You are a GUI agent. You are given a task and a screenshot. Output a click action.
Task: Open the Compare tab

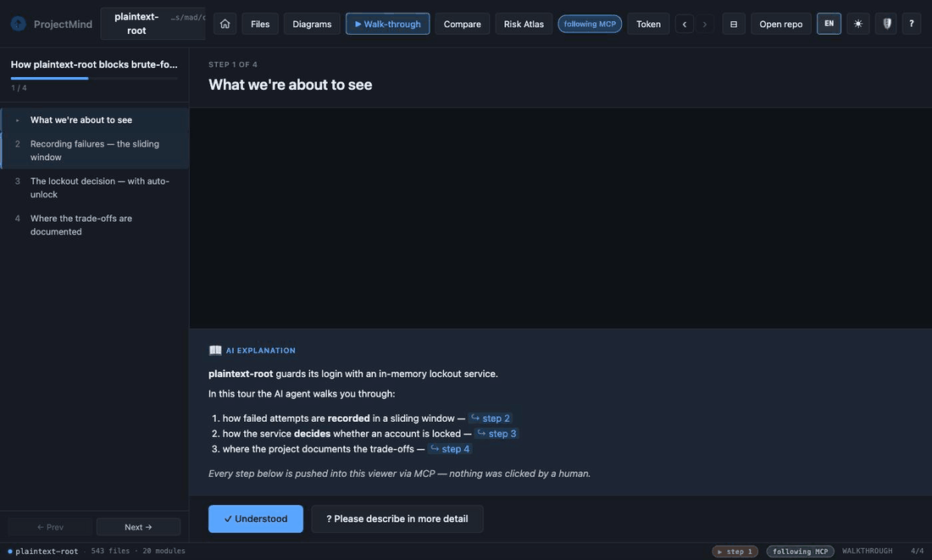pos(462,24)
